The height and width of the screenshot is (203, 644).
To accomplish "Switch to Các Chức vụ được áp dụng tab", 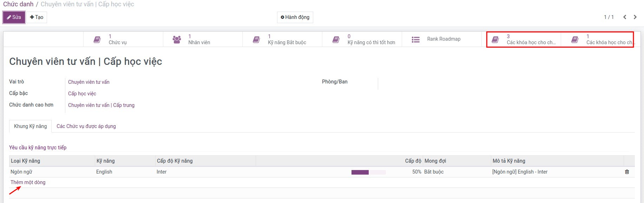I will coord(86,126).
